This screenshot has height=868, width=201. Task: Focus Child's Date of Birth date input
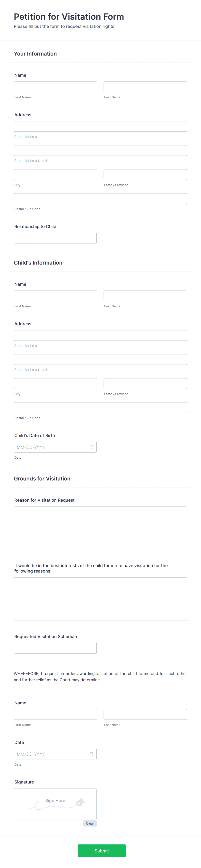pos(55,447)
